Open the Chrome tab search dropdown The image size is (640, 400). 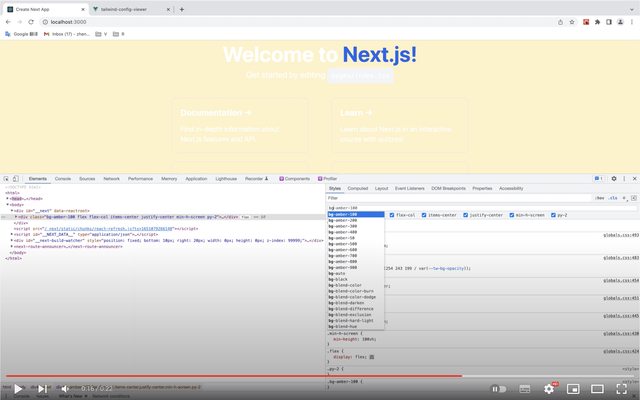pos(631,9)
